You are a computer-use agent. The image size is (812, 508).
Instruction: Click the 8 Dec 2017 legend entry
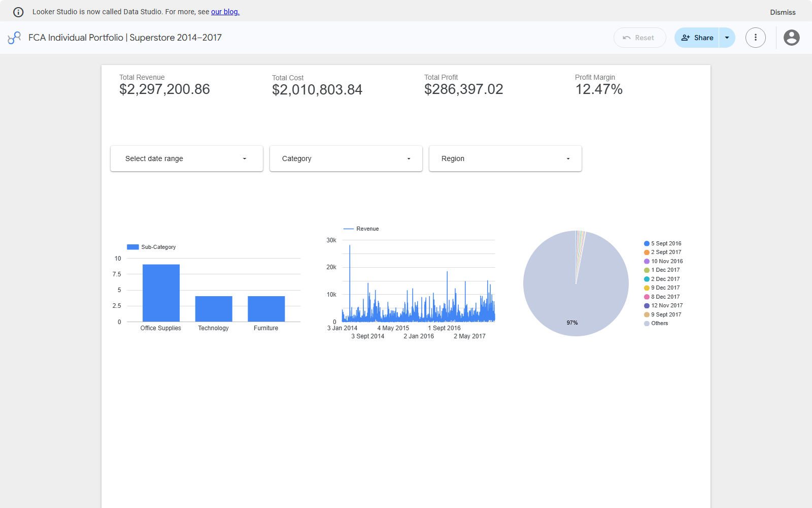pyautogui.click(x=662, y=297)
